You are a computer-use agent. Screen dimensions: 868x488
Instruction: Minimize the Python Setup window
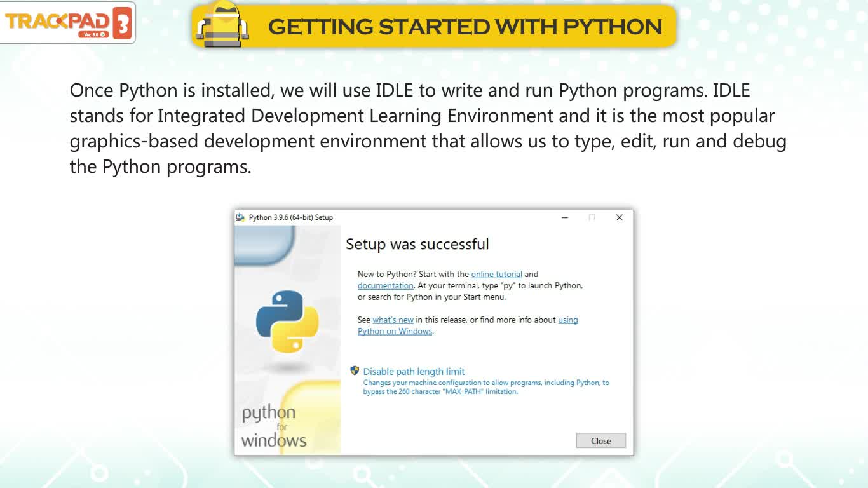click(564, 217)
